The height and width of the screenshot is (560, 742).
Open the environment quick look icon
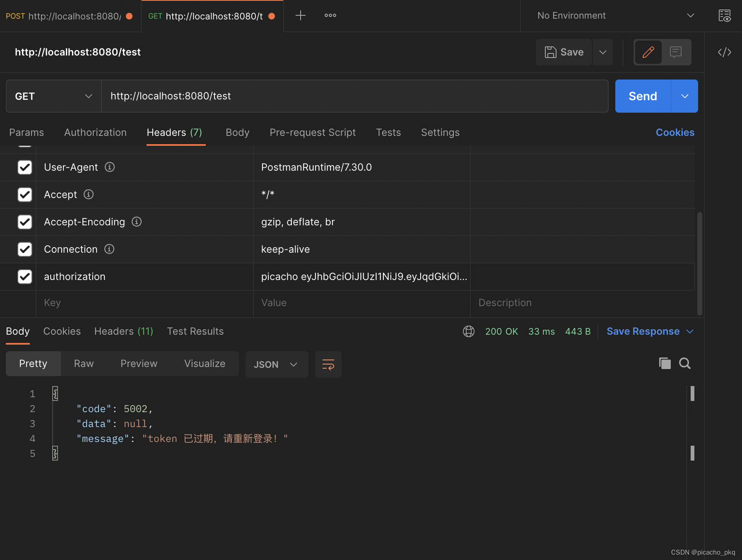(x=724, y=16)
